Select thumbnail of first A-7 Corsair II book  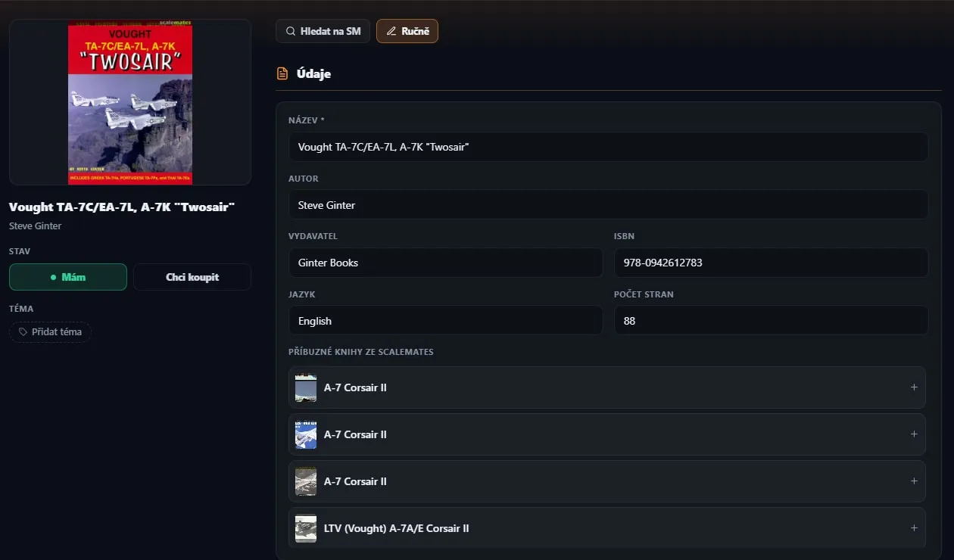[306, 387]
